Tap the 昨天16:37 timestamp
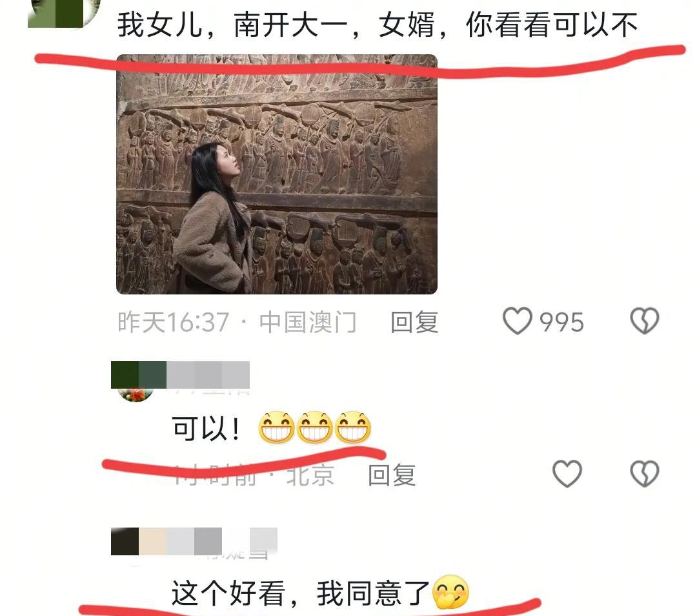Viewport: 697px width, 616px height. pos(174,322)
